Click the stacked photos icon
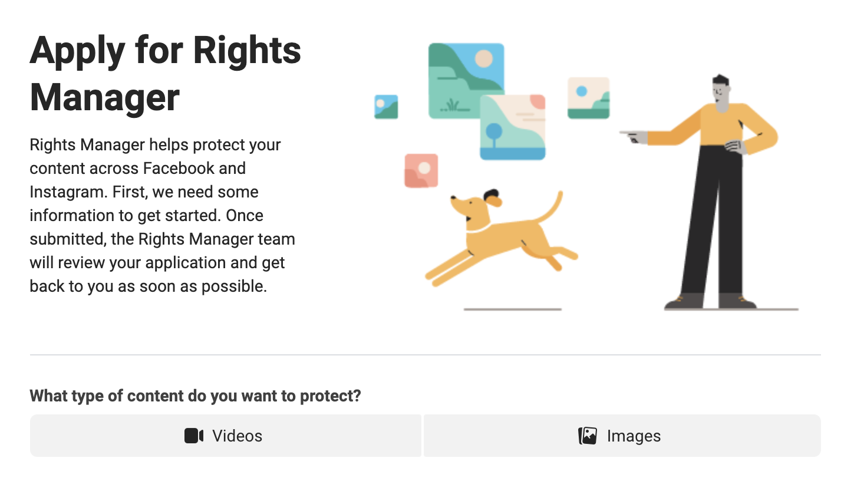This screenshot has width=854, height=504. [588, 436]
